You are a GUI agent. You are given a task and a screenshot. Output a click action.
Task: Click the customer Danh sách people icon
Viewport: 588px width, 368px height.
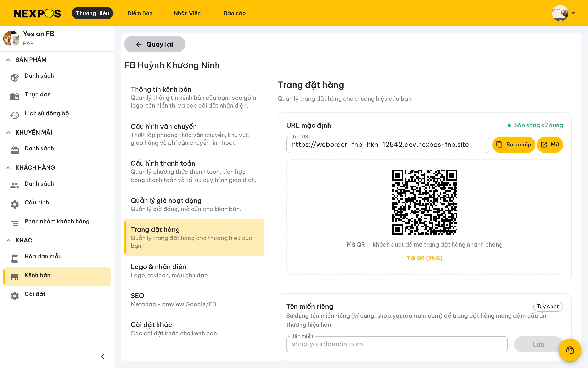point(14,186)
